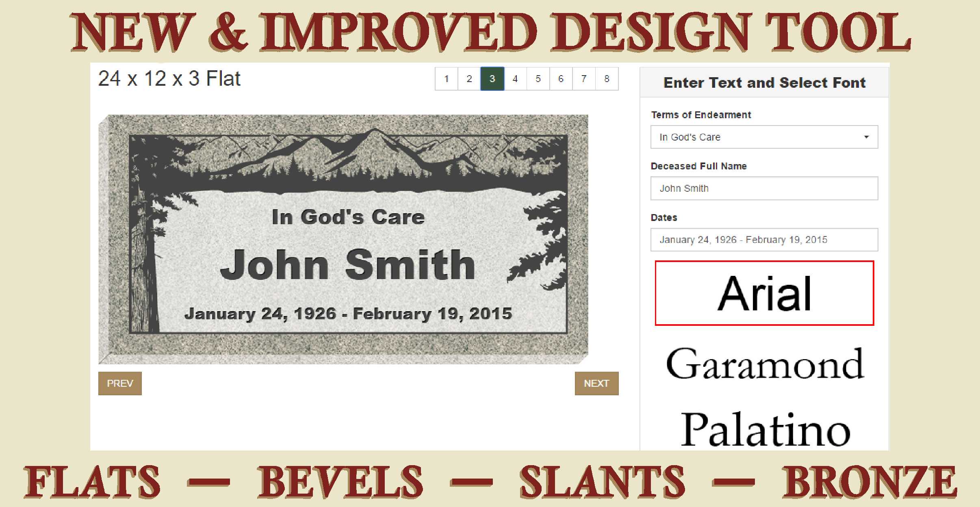The height and width of the screenshot is (507, 980).
Task: Go to step 1 in the pagination
Action: 447,79
